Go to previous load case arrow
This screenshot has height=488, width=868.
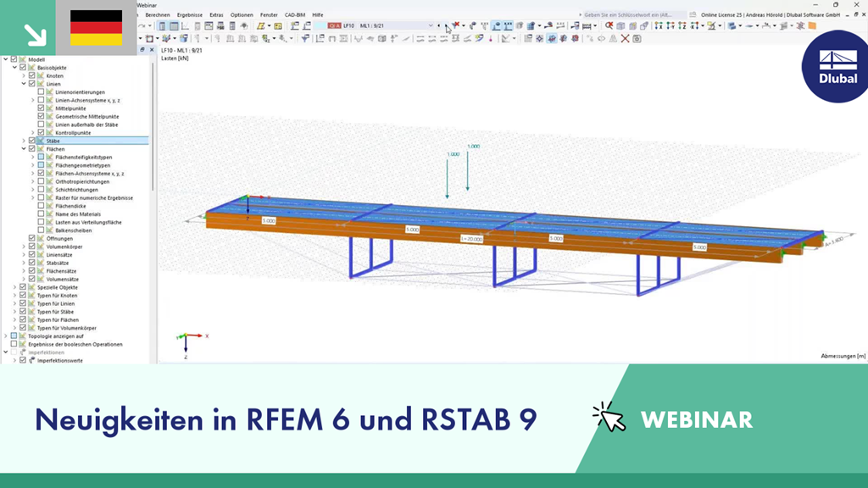click(x=439, y=25)
